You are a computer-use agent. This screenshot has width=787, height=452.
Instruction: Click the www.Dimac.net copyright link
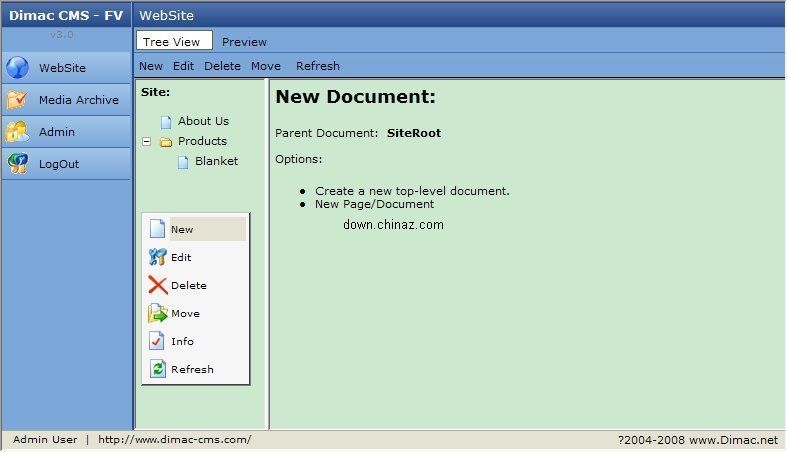pos(733,440)
